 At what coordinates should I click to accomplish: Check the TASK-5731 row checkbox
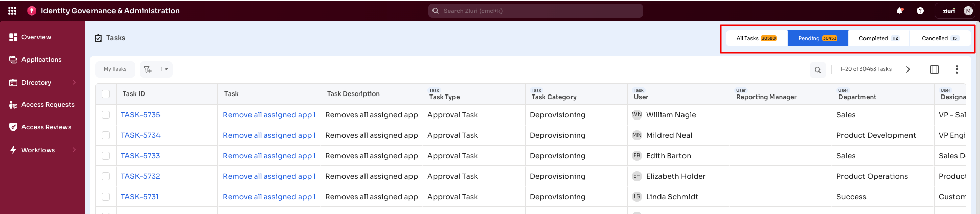(x=106, y=197)
